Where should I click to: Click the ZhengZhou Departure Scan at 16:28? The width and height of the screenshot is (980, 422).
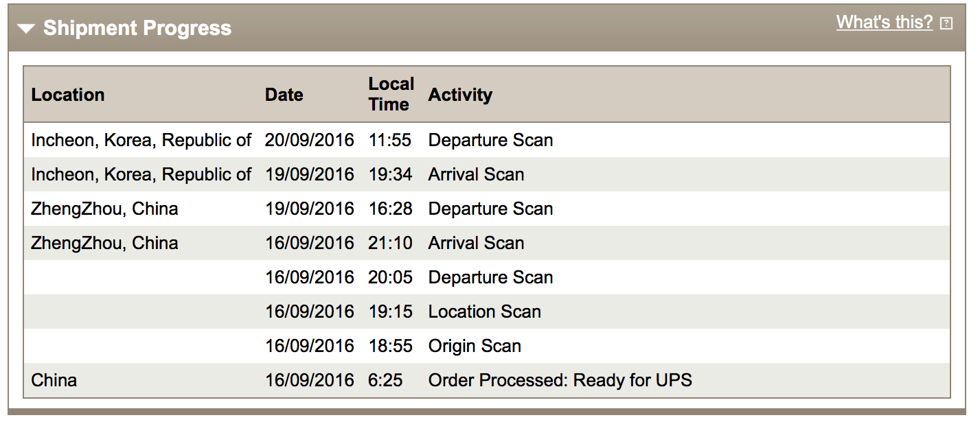490,209
